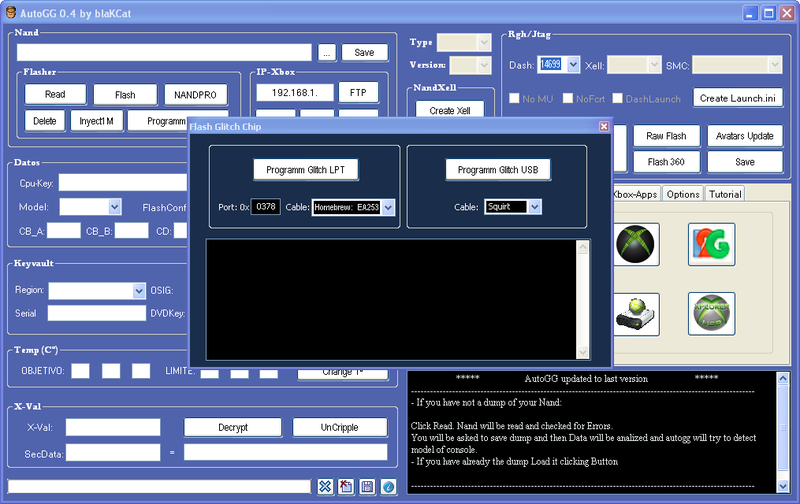The width and height of the screenshot is (800, 504).
Task: Click the CB_A input field
Action: point(64,231)
